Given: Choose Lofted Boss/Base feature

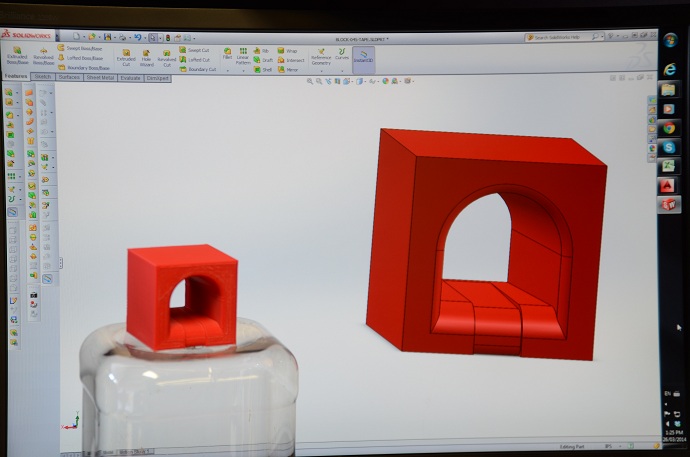Looking at the screenshot, I should coord(81,58).
